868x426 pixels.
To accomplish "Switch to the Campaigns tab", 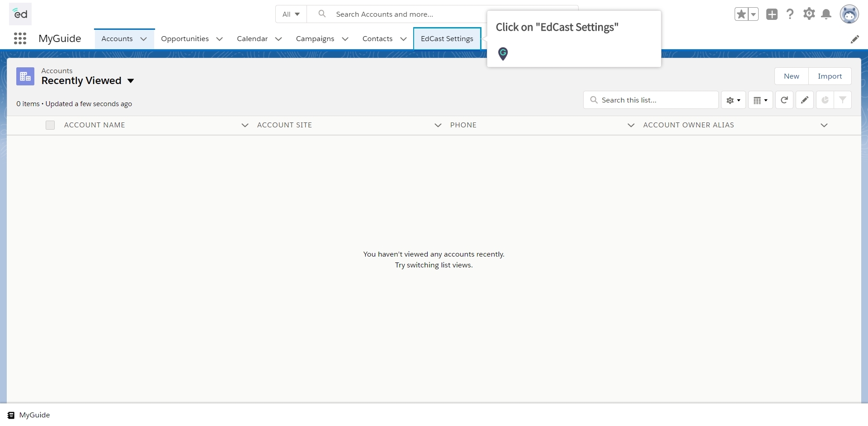I will coord(315,39).
